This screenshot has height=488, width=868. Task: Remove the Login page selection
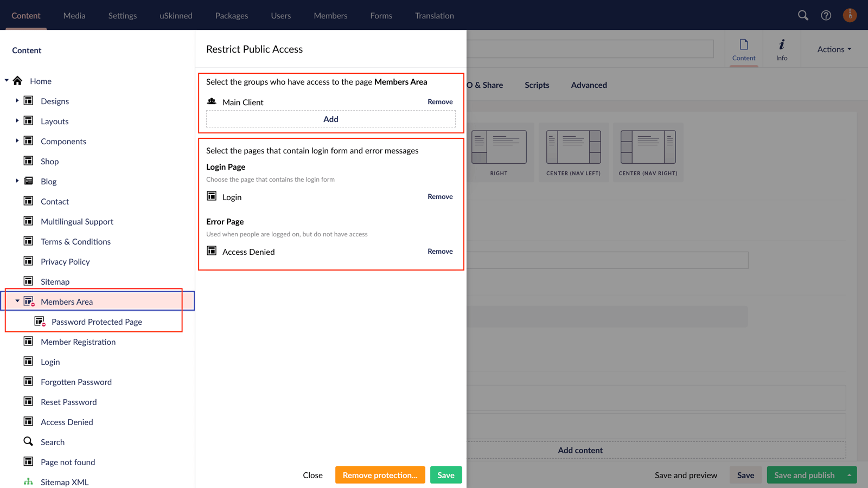coord(440,196)
